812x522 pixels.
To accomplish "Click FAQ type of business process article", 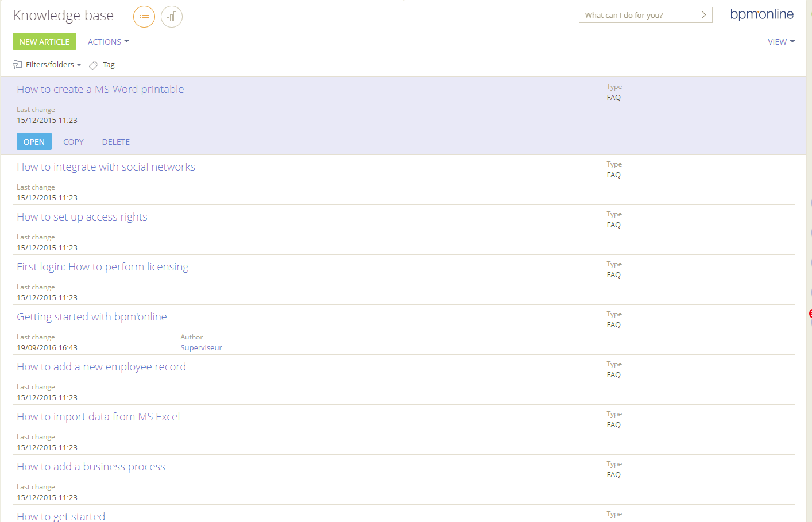I will (x=614, y=475).
